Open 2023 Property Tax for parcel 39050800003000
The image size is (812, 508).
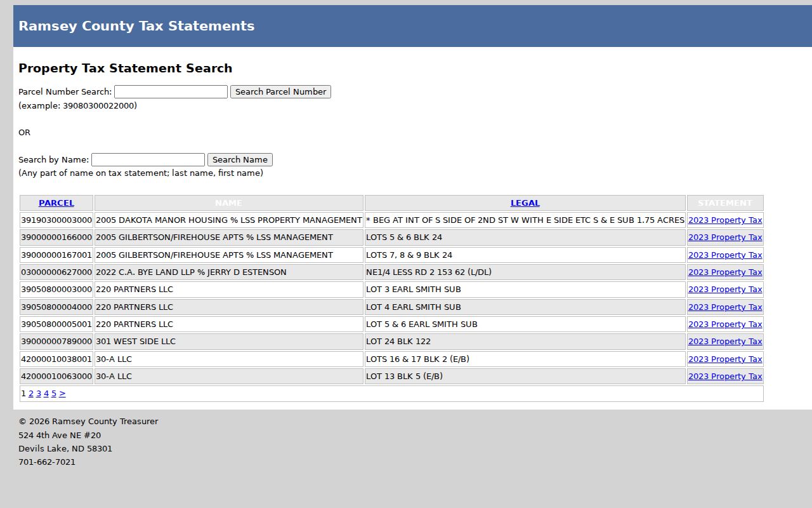(x=725, y=290)
